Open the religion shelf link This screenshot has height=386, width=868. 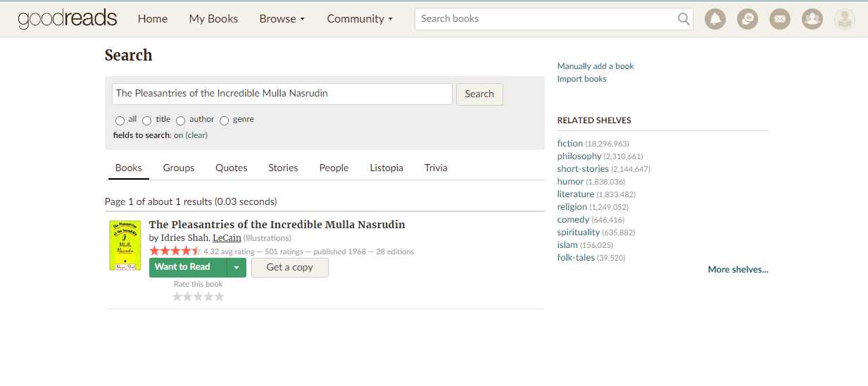[x=572, y=207]
